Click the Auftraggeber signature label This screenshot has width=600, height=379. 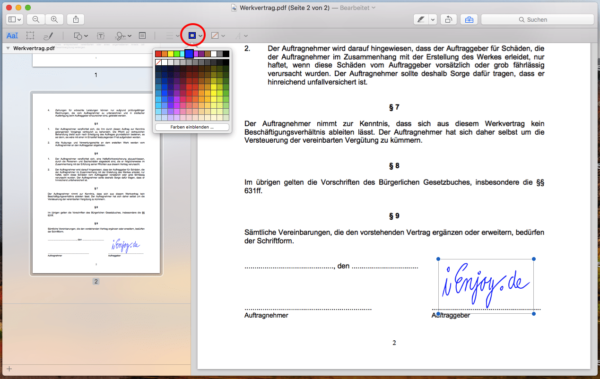pos(450,315)
